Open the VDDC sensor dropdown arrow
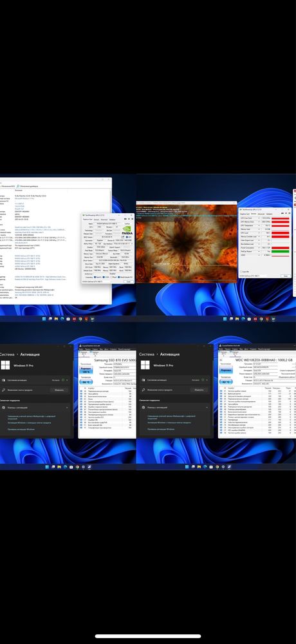 pyautogui.click(x=259, y=255)
